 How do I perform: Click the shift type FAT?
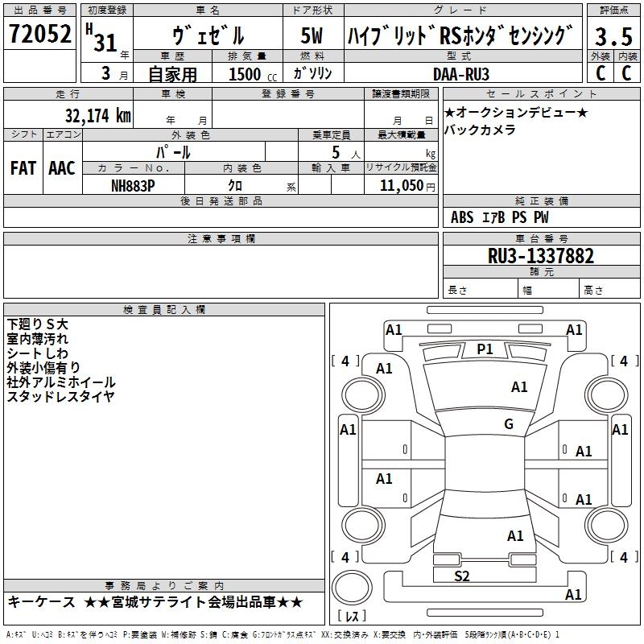(x=23, y=168)
